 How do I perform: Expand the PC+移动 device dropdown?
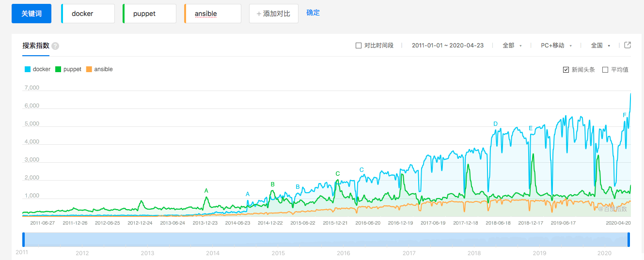pyautogui.click(x=556, y=46)
